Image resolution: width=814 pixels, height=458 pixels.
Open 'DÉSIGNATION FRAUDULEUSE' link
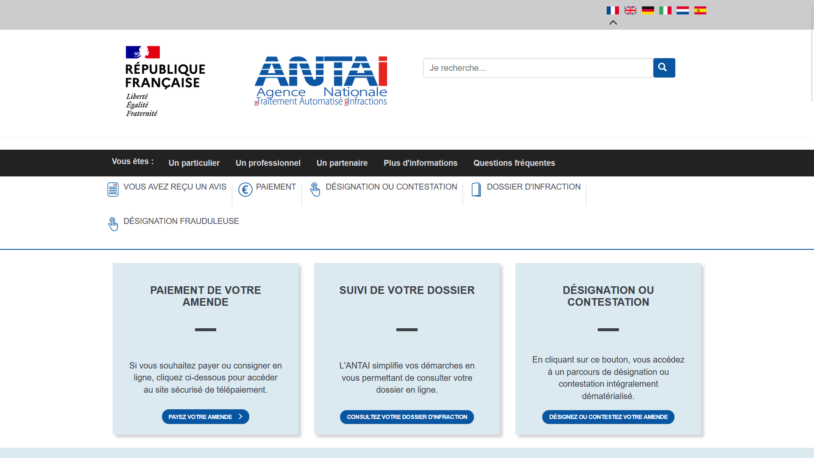[x=181, y=221]
